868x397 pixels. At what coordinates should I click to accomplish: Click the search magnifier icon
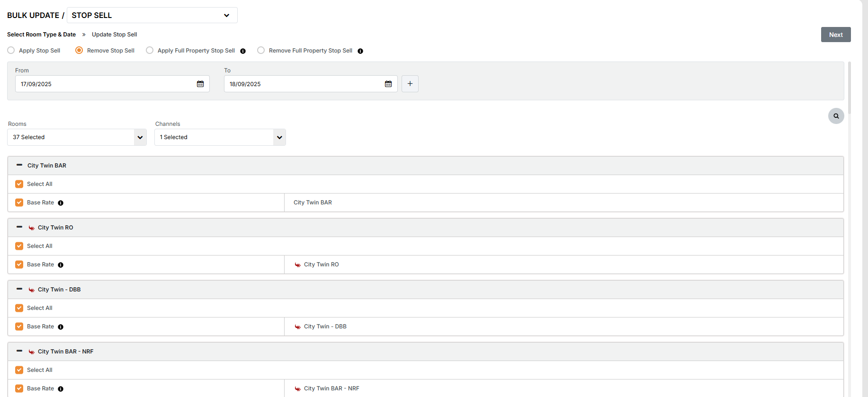pos(836,116)
